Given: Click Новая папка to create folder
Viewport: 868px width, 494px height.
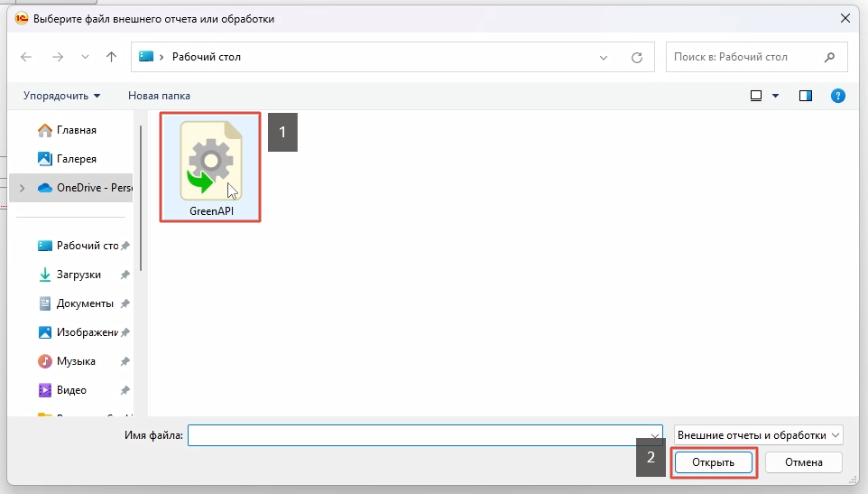Looking at the screenshot, I should pos(159,96).
